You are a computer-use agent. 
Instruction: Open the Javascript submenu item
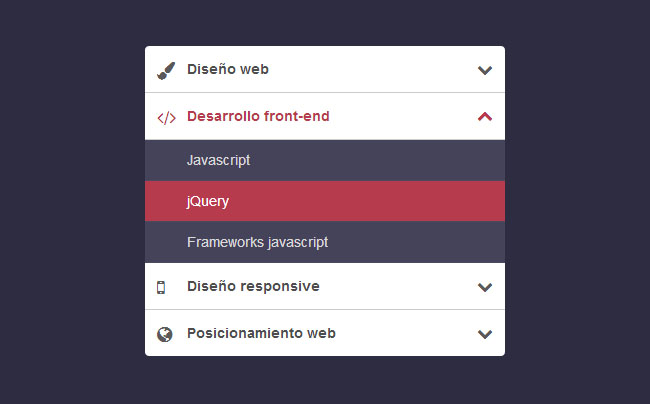218,160
